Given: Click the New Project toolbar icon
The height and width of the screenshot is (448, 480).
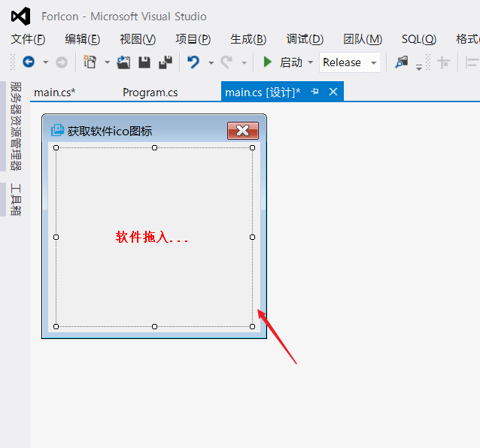Looking at the screenshot, I should click(x=90, y=62).
